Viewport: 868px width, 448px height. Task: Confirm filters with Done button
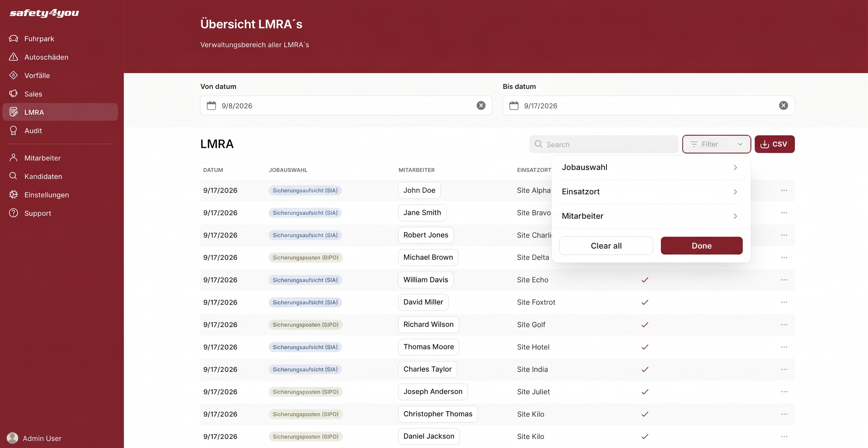pyautogui.click(x=701, y=246)
